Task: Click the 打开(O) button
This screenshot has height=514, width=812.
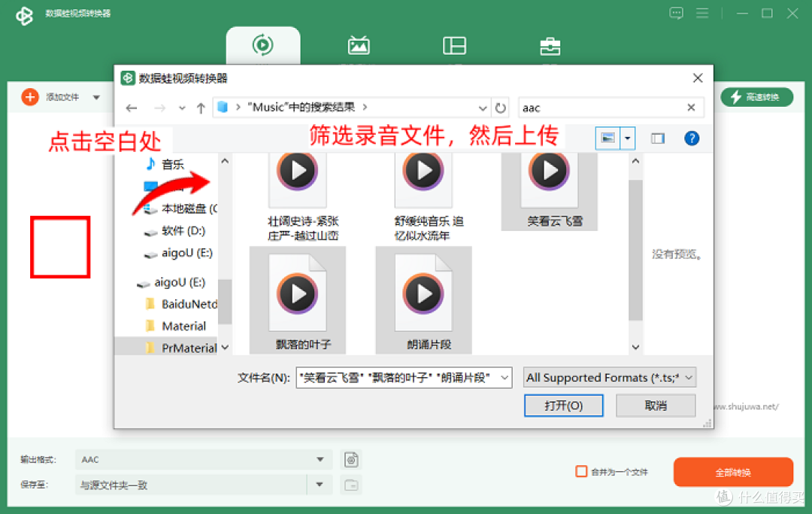Action: pos(563,406)
